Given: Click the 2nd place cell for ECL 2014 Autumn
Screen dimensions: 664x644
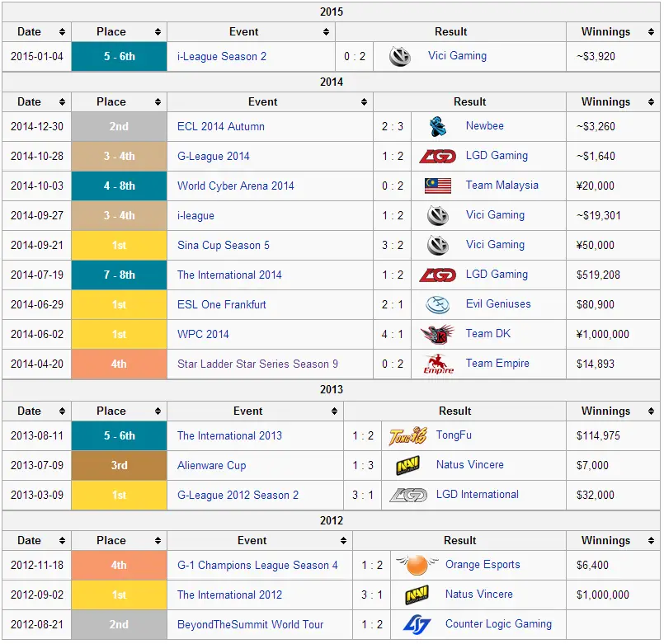Looking at the screenshot, I should (x=119, y=127).
